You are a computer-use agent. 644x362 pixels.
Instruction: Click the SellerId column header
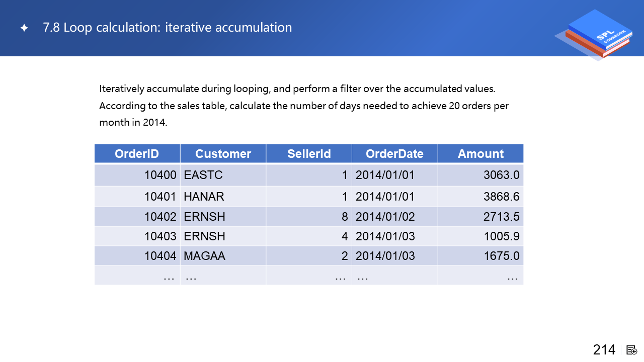pos(309,154)
